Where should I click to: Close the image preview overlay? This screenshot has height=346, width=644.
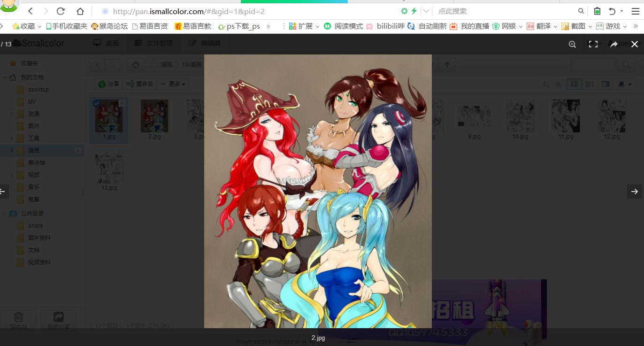pyautogui.click(x=635, y=44)
